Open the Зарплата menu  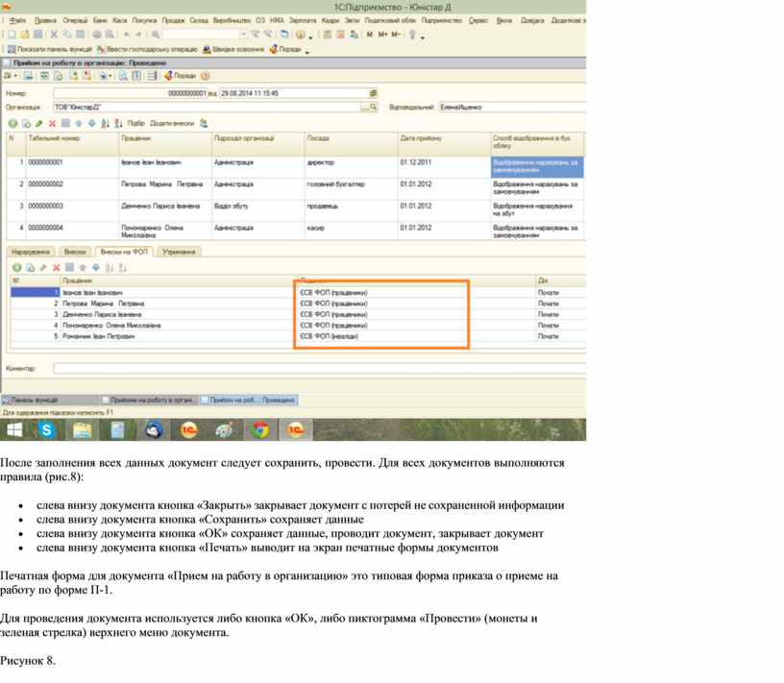[303, 20]
